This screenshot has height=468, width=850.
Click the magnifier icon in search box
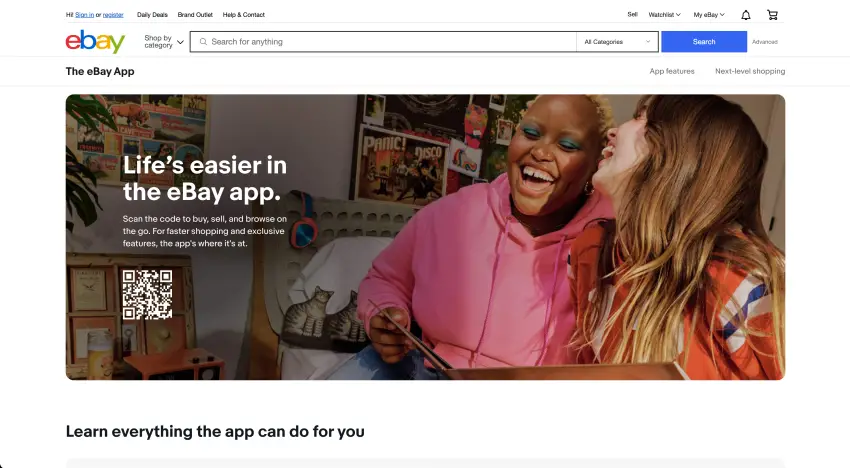tap(203, 42)
